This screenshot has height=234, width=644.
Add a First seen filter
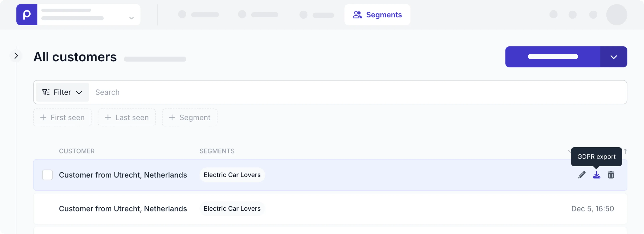click(x=63, y=118)
